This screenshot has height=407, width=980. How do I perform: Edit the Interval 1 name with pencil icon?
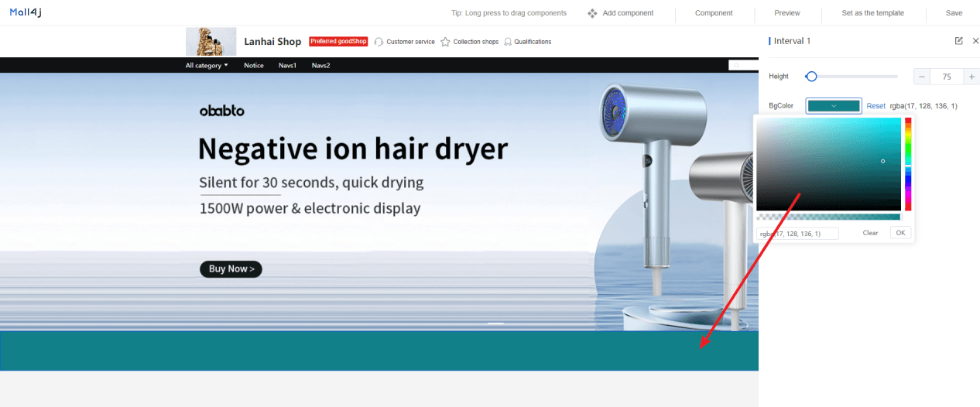[959, 41]
